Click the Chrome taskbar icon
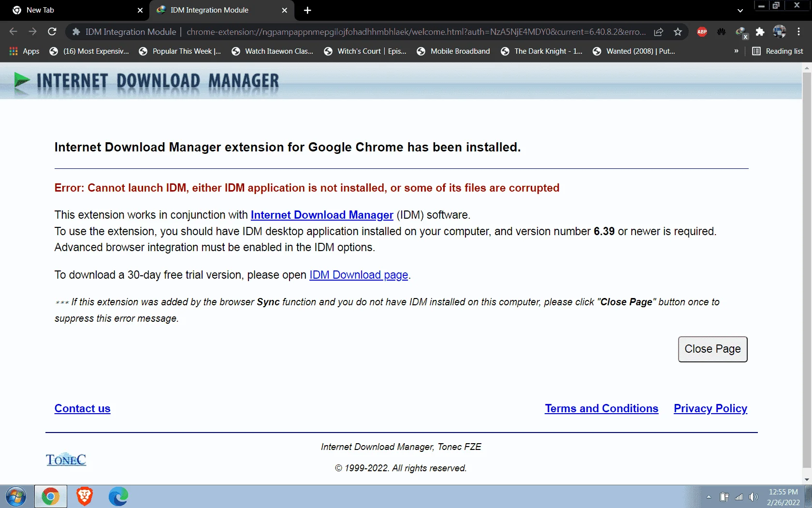The width and height of the screenshot is (812, 508). click(50, 496)
